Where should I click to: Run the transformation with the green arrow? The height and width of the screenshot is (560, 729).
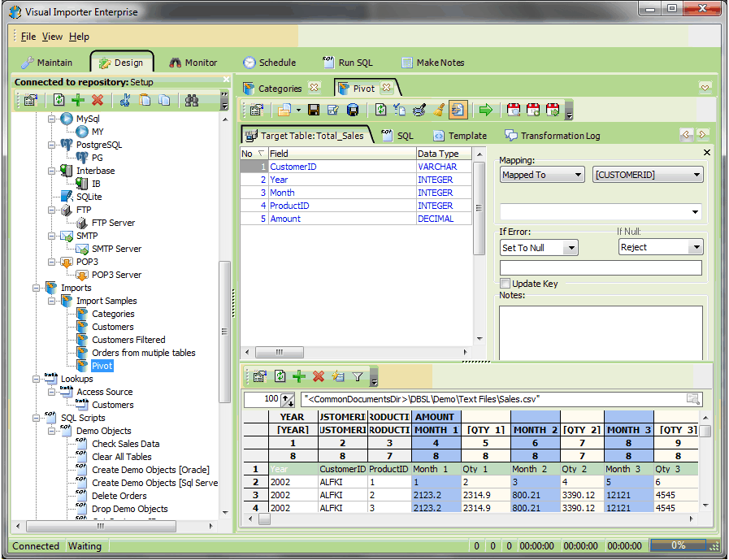click(x=485, y=109)
